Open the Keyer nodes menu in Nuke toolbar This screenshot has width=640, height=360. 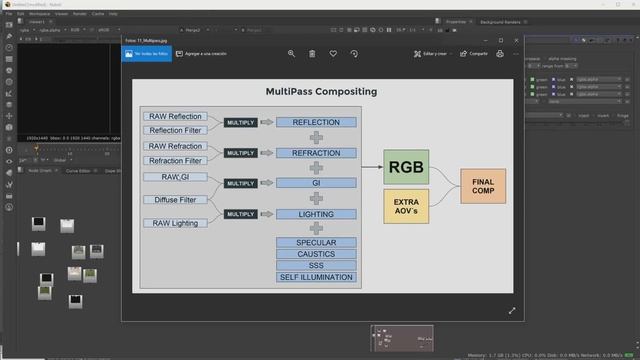[x=9, y=93]
